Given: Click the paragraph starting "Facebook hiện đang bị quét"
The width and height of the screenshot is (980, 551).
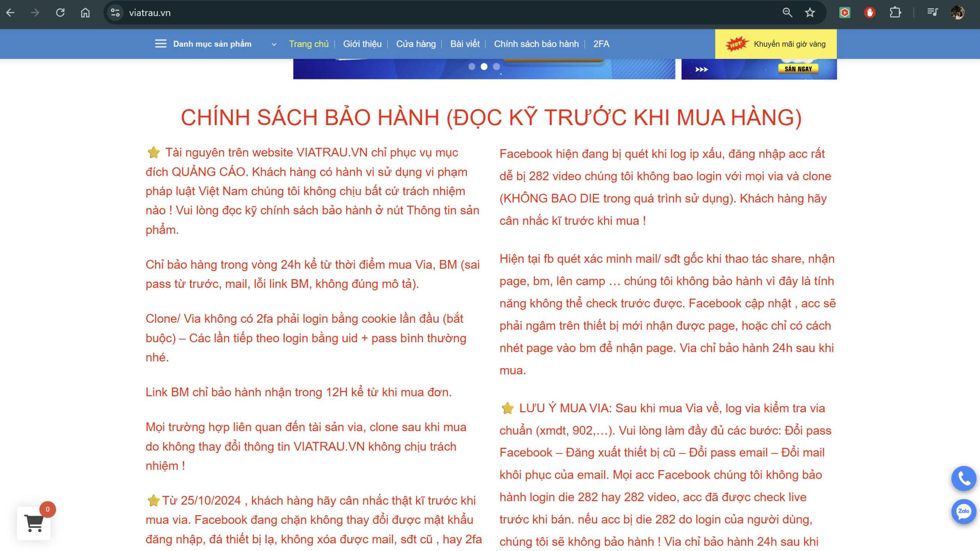Looking at the screenshot, I should click(665, 187).
